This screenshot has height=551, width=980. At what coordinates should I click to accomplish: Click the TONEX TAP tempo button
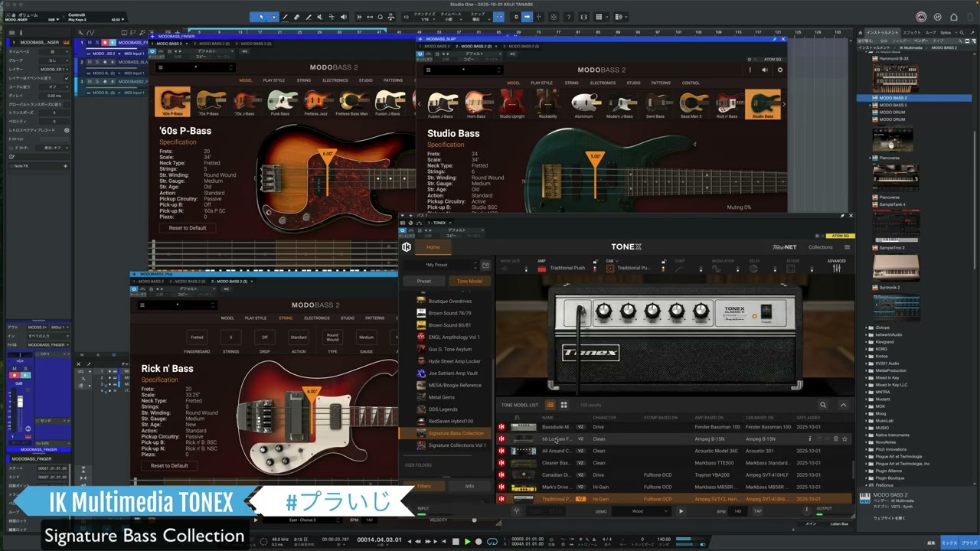[757, 511]
